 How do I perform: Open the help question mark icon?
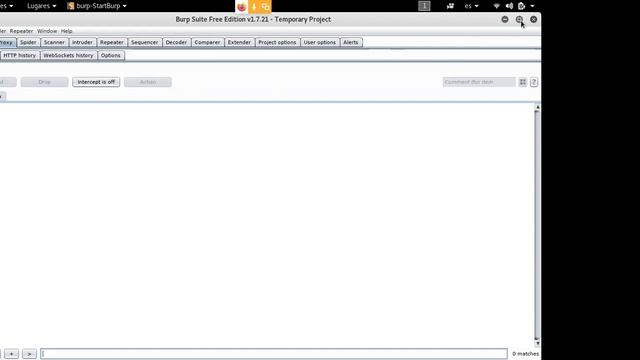[533, 82]
